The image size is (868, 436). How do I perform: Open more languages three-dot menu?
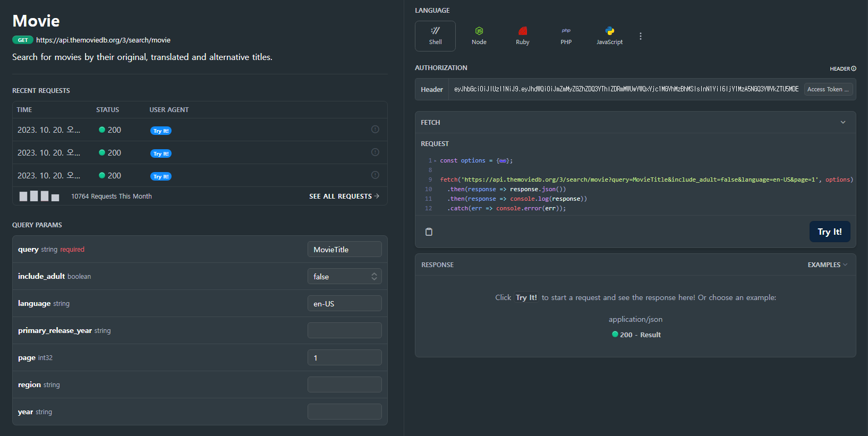coord(641,36)
